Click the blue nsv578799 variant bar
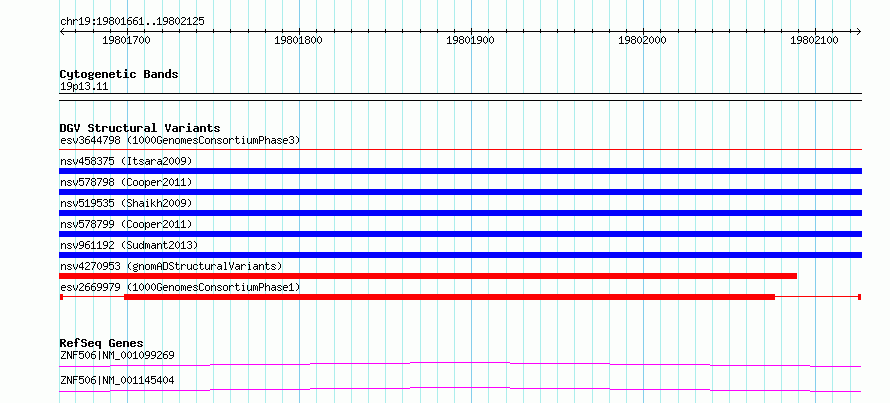Screen dimensions: 890x403 click(460, 234)
